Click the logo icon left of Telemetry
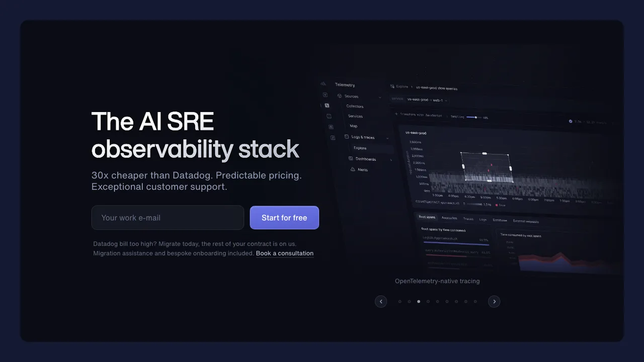 (x=324, y=84)
